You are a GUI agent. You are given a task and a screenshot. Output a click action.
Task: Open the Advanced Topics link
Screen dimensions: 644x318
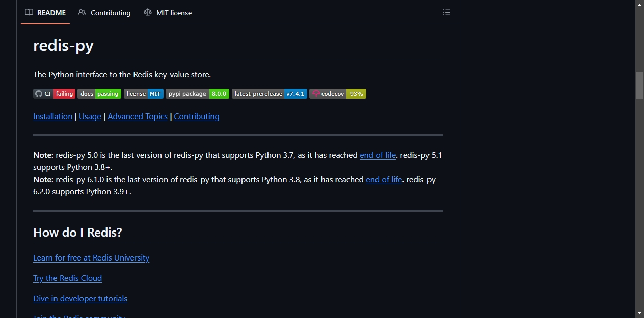coord(138,116)
